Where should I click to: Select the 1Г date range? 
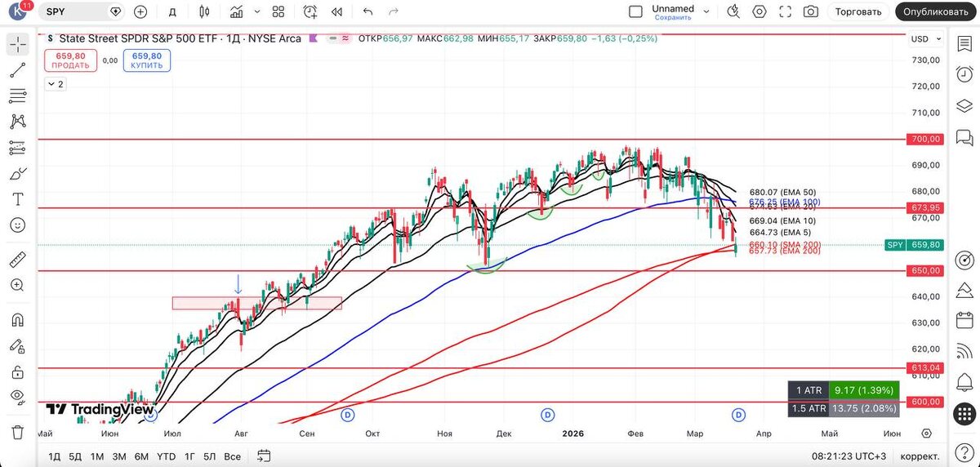coord(189,456)
